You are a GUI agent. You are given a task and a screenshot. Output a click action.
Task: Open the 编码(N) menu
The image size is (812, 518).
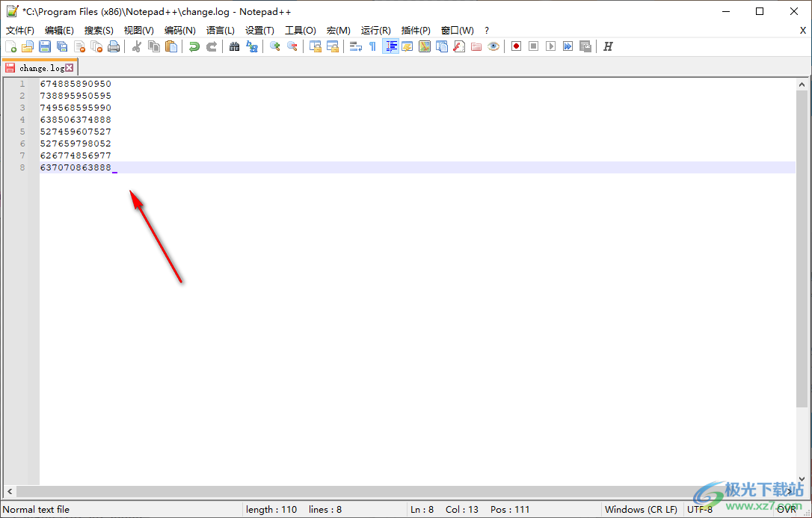(180, 31)
